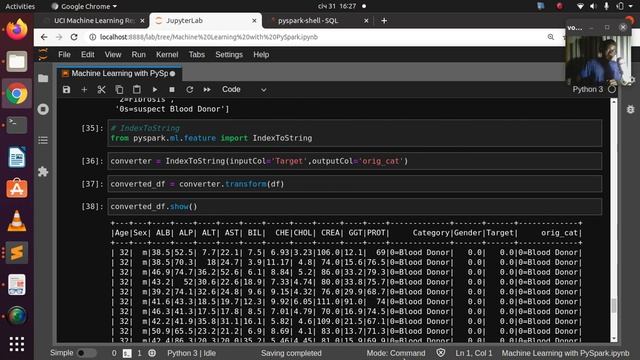640x360 pixels.
Task: Open the Tabs menu
Action: pos(196,55)
